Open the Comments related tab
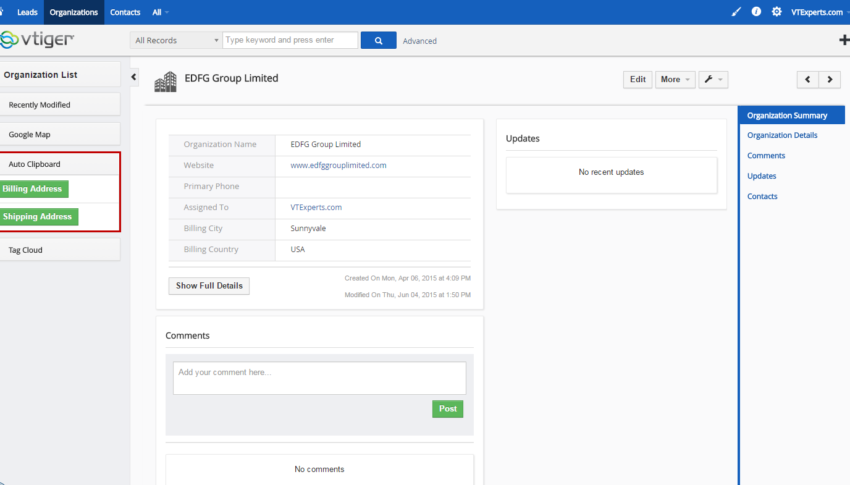This screenshot has width=850, height=485. [x=766, y=156]
